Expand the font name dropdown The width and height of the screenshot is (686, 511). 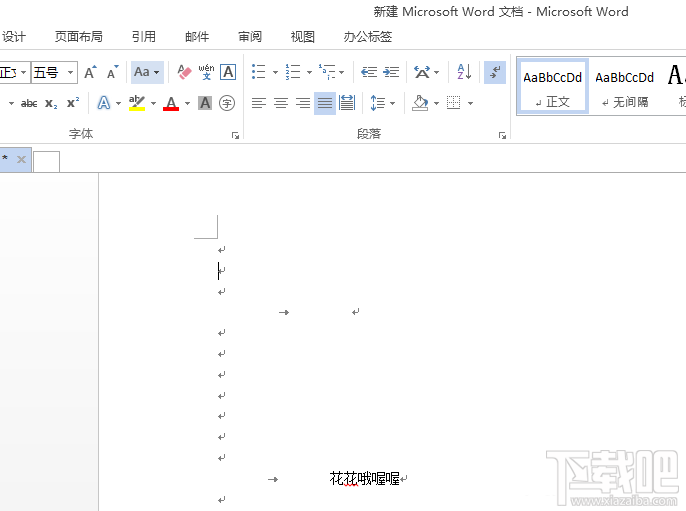(24, 72)
